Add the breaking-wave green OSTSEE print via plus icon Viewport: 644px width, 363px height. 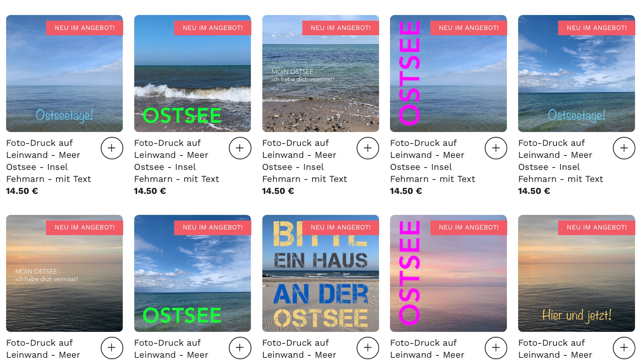pyautogui.click(x=240, y=148)
